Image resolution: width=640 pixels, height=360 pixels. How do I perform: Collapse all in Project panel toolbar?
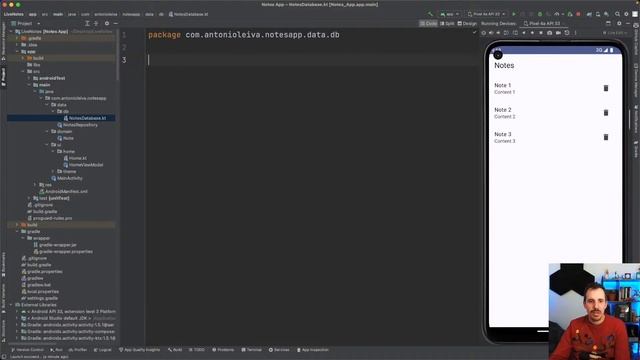(x=96, y=23)
